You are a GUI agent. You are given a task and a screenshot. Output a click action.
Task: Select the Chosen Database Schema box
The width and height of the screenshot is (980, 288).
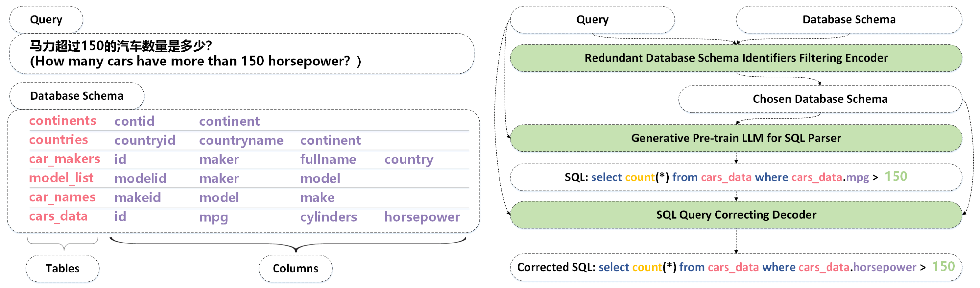(x=820, y=99)
